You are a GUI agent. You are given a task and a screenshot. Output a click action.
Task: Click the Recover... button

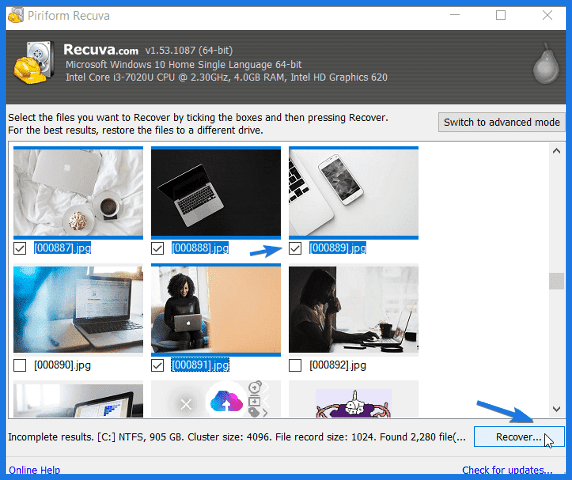coord(519,437)
